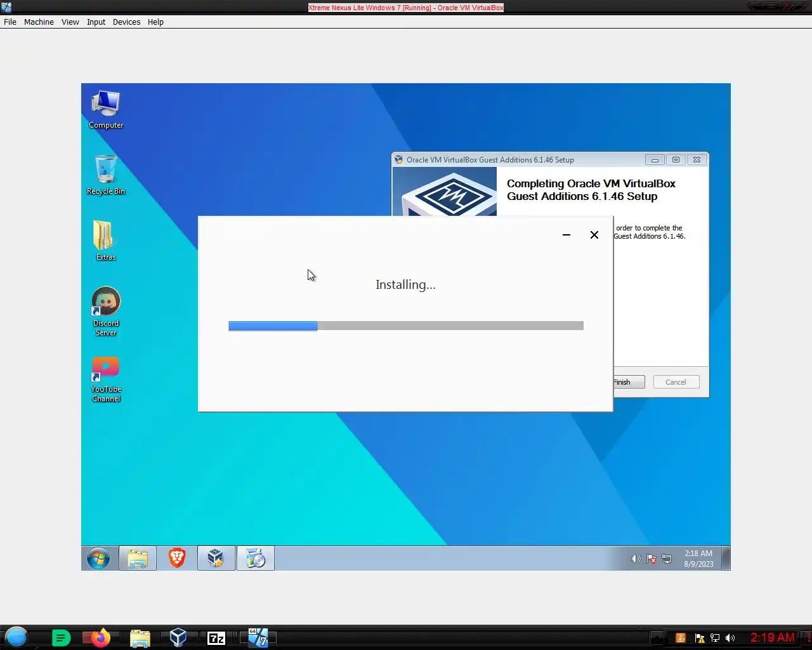812x650 pixels.
Task: Open the VirtualBox File menu
Action: [10, 22]
